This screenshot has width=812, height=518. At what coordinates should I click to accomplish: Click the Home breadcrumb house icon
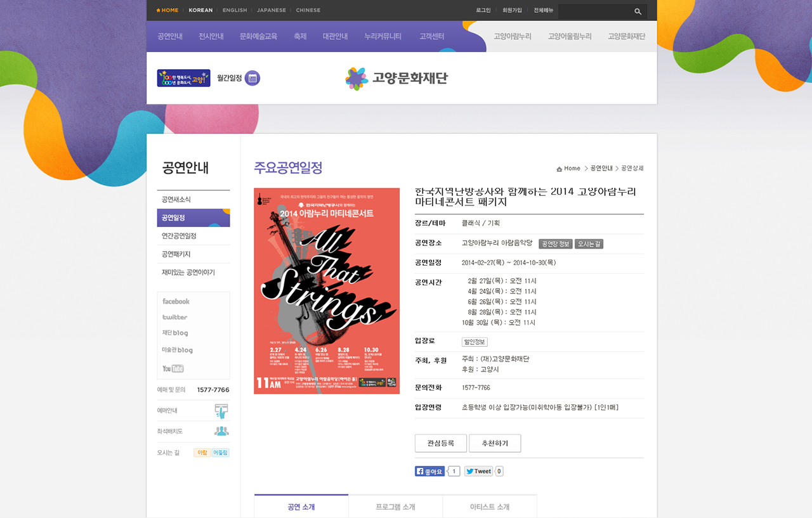pos(560,169)
